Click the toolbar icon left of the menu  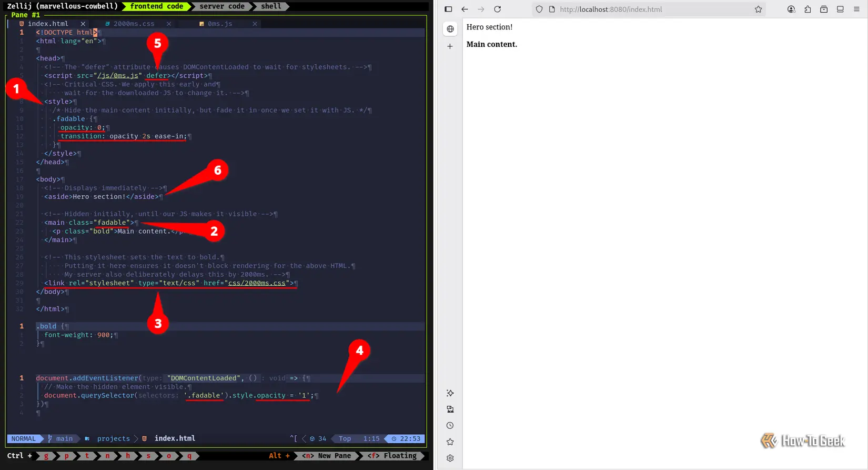point(840,9)
